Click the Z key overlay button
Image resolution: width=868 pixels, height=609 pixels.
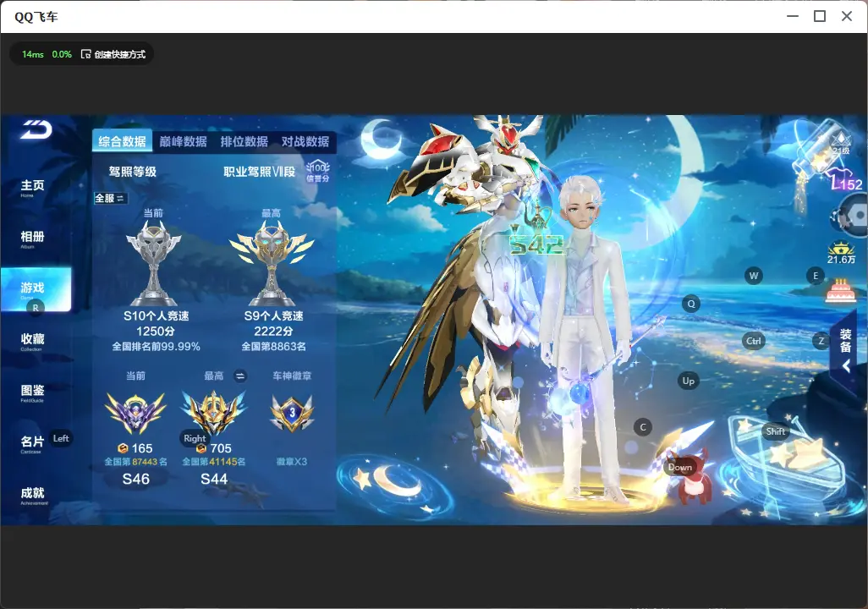(x=821, y=341)
